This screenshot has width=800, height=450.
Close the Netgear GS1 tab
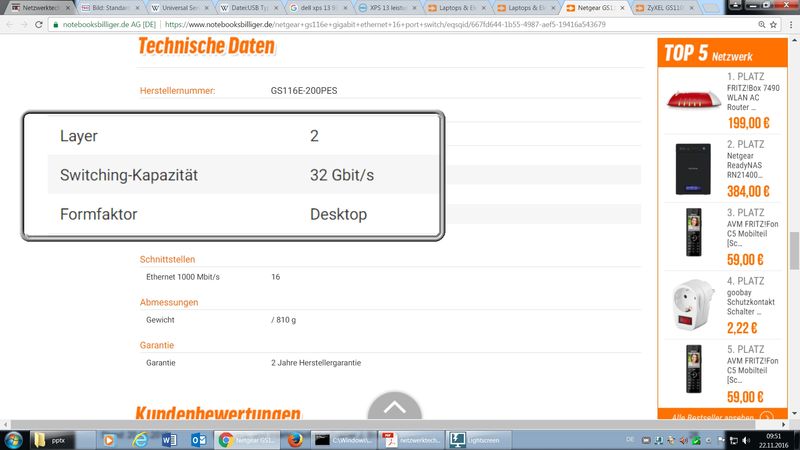[622, 8]
